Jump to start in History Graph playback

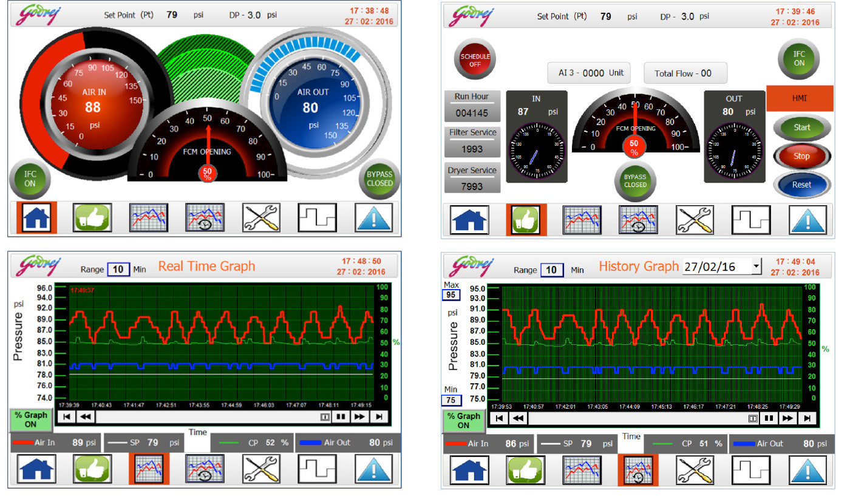[x=498, y=418]
